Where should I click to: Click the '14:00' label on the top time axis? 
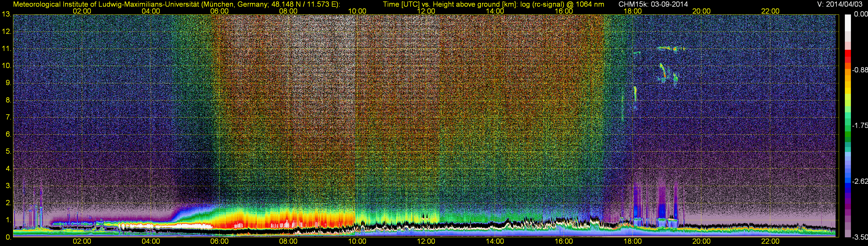495,11
